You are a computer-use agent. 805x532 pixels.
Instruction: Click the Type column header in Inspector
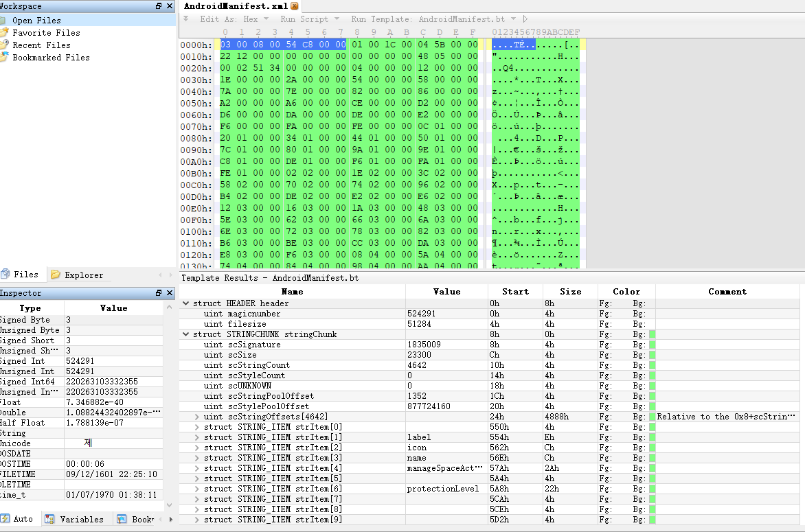30,308
